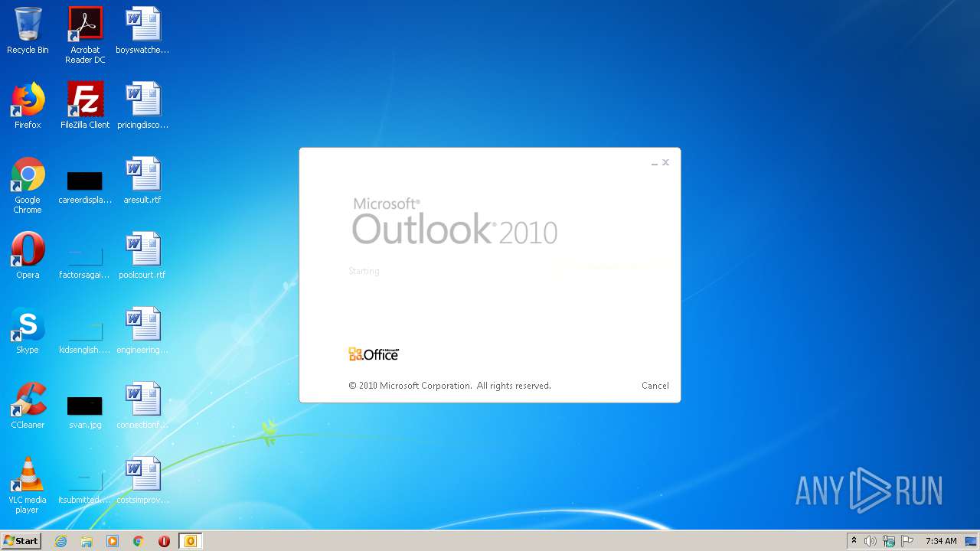The image size is (980, 551).
Task: Open Chrome from the taskbar
Action: 139,541
